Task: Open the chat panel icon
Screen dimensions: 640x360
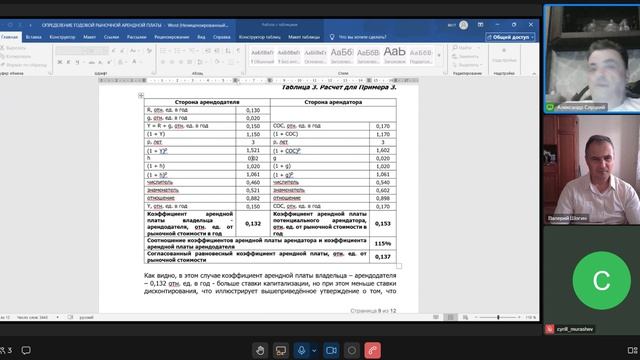Action: pos(26,350)
